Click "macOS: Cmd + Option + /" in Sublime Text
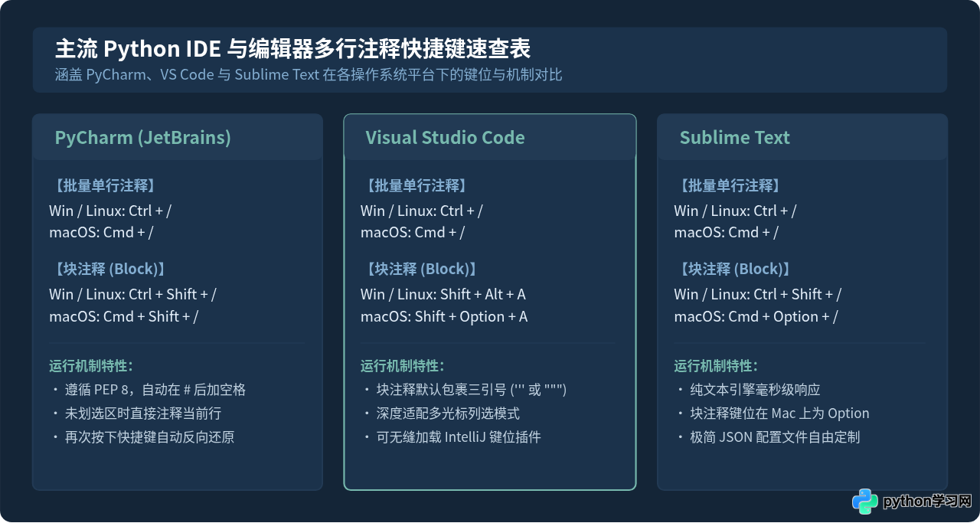The height and width of the screenshot is (523, 980). click(756, 317)
